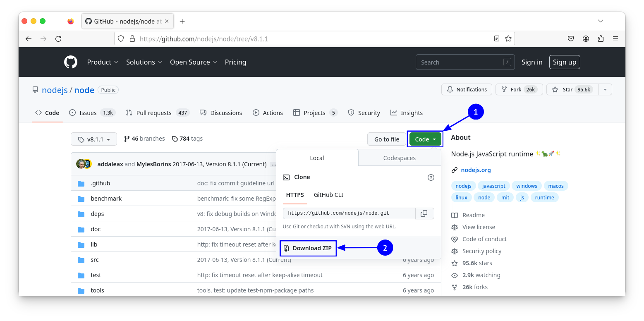Open the Discussions tab
The width and height of the screenshot is (644, 321).
[221, 113]
